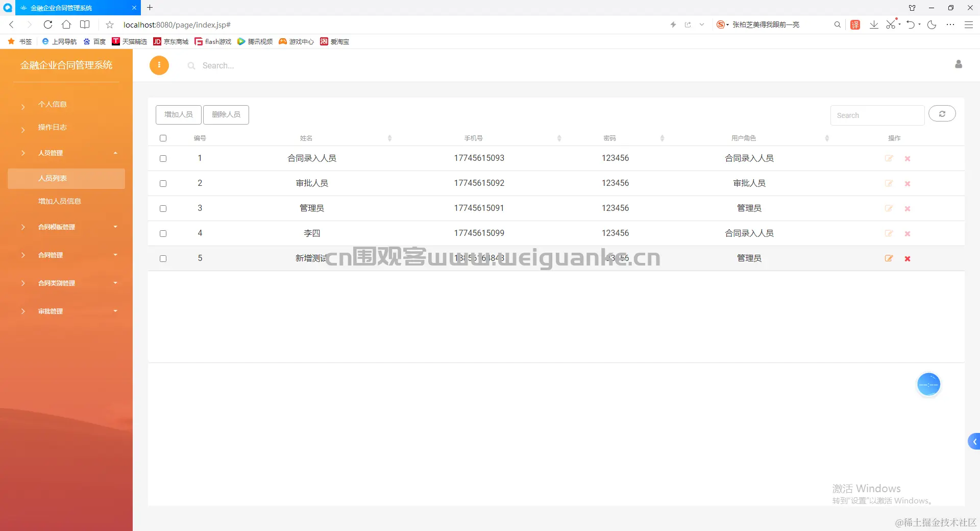Open 个人信息 in the sidebar
Viewport: 980px width, 531px height.
(53, 104)
